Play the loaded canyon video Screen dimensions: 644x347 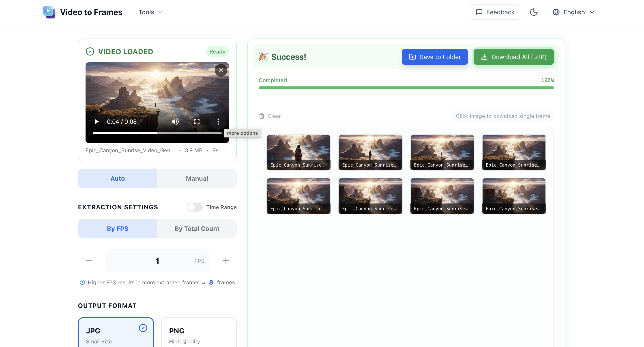pyautogui.click(x=97, y=122)
